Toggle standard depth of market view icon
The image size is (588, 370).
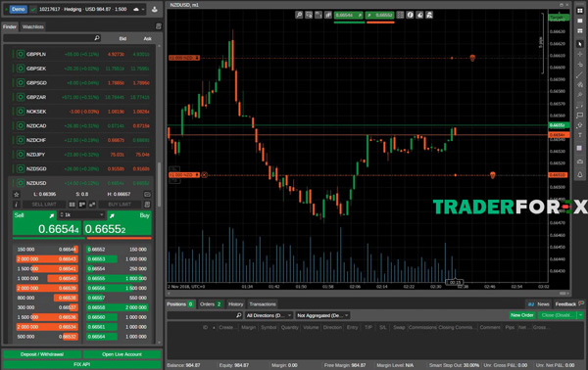coord(72,205)
